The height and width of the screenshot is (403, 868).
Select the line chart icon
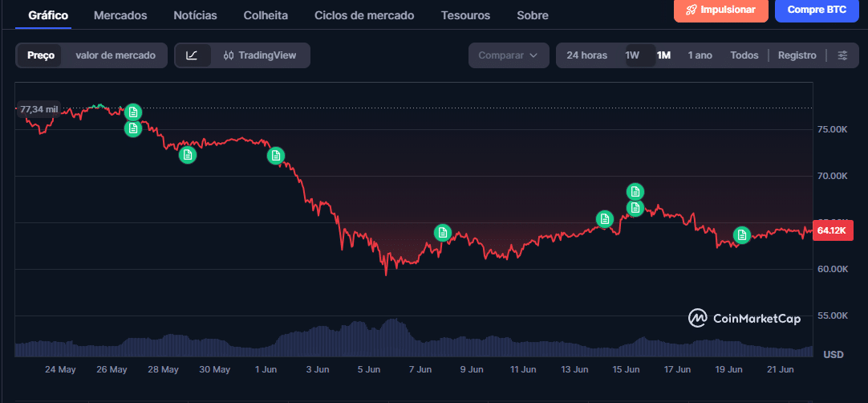(192, 55)
